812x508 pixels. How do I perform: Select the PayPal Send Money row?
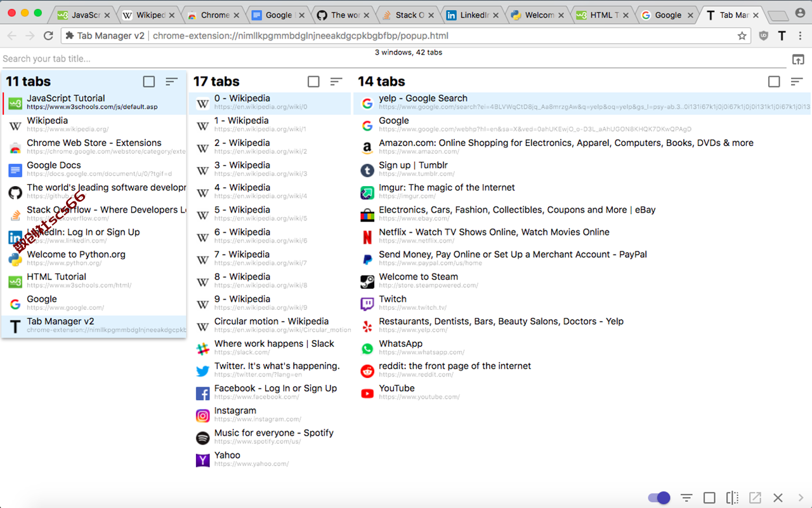point(582,259)
